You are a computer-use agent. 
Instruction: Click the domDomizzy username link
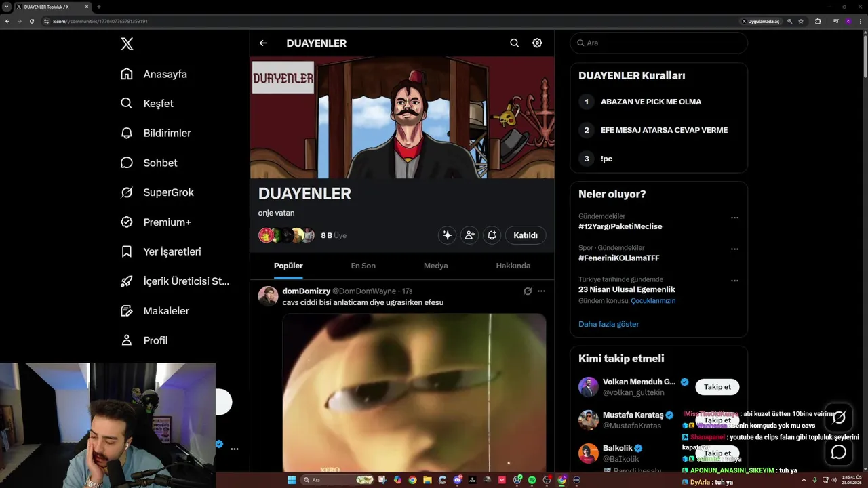[307, 291]
